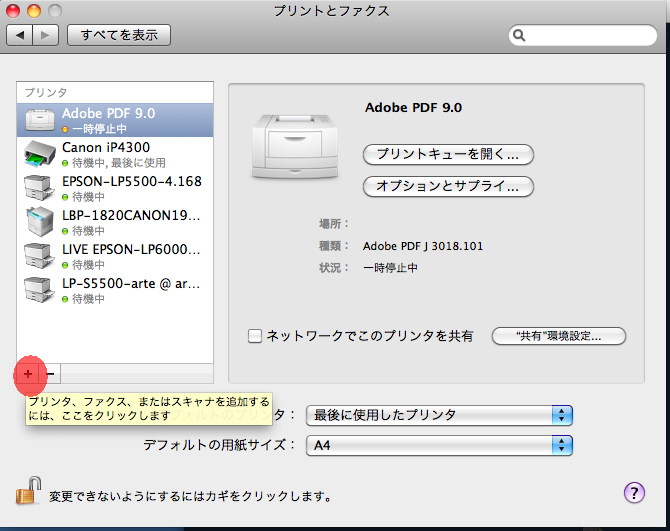
Task: Select LBP-1820CANON19 printer icon
Action: [40, 222]
